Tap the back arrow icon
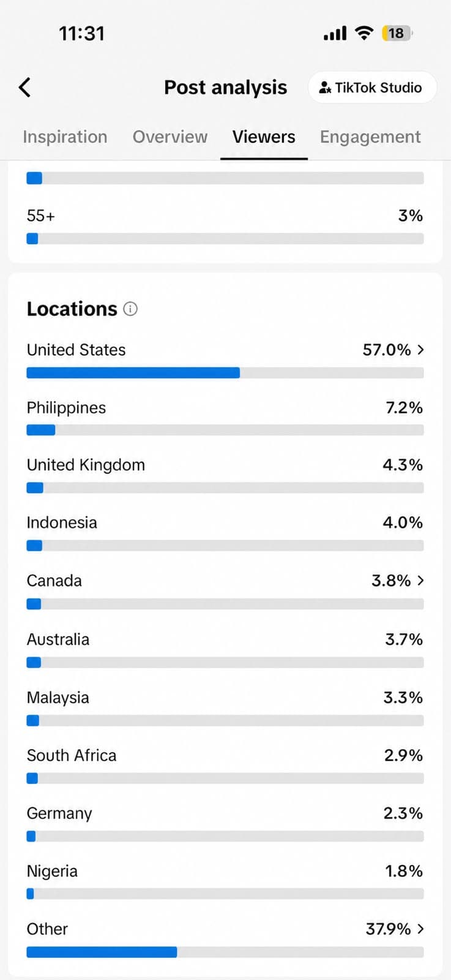The height and width of the screenshot is (980, 451). (24, 88)
